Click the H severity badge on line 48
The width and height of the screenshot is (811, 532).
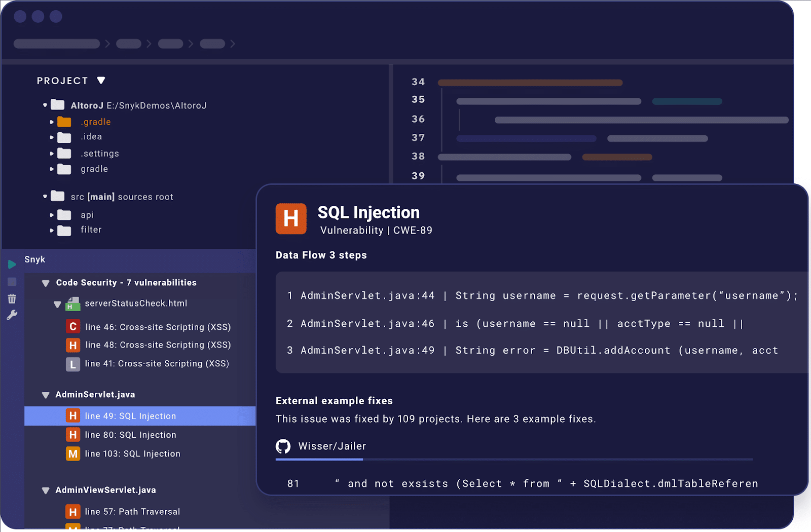(x=73, y=345)
